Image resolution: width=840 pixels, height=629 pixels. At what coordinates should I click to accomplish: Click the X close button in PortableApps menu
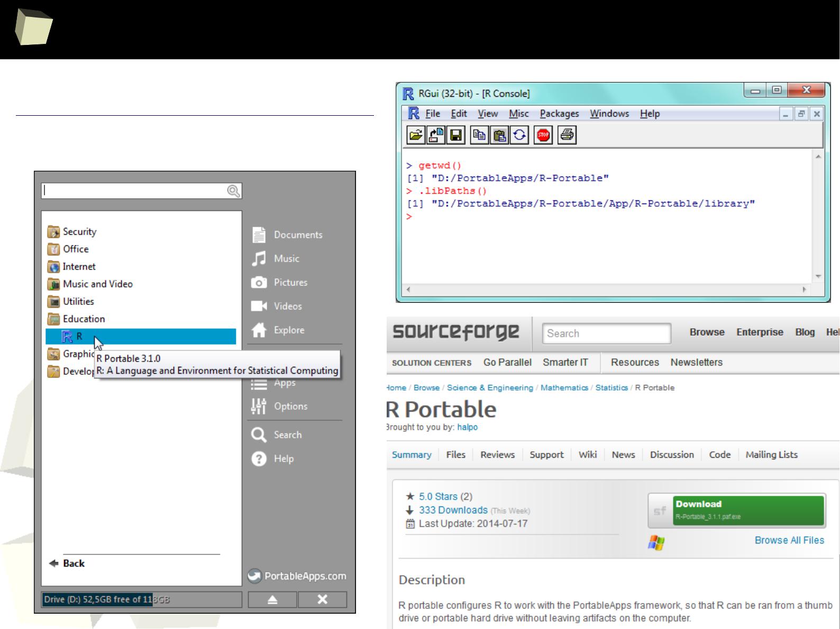(x=322, y=599)
